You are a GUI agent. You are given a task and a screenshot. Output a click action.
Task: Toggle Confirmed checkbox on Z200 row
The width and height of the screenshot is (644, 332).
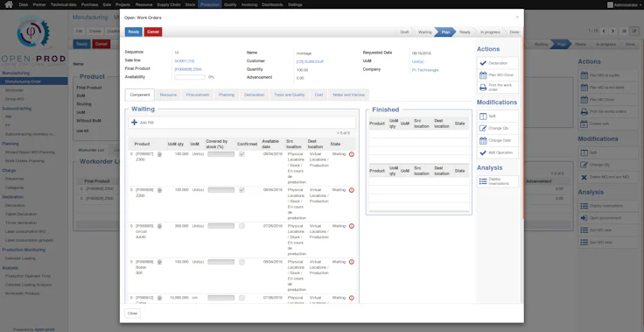241,190
